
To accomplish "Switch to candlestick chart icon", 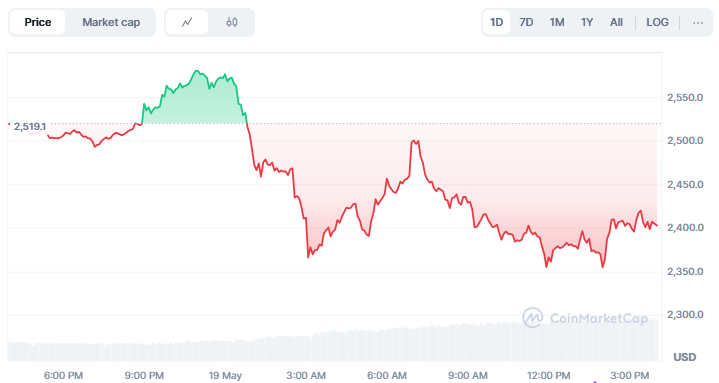I will (x=232, y=22).
